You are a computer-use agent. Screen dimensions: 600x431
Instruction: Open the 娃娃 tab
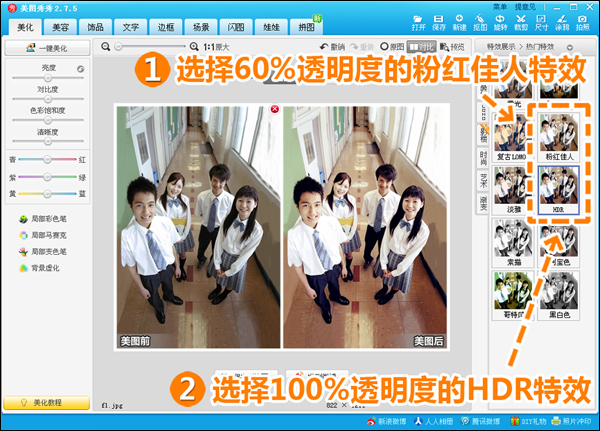click(x=271, y=27)
